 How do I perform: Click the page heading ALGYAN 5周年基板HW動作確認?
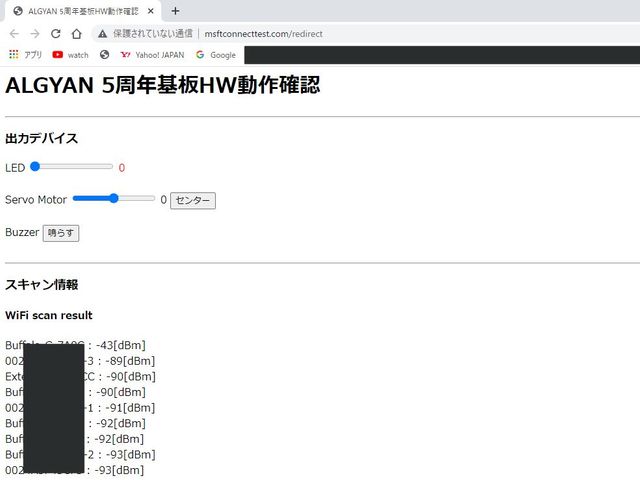point(163,85)
